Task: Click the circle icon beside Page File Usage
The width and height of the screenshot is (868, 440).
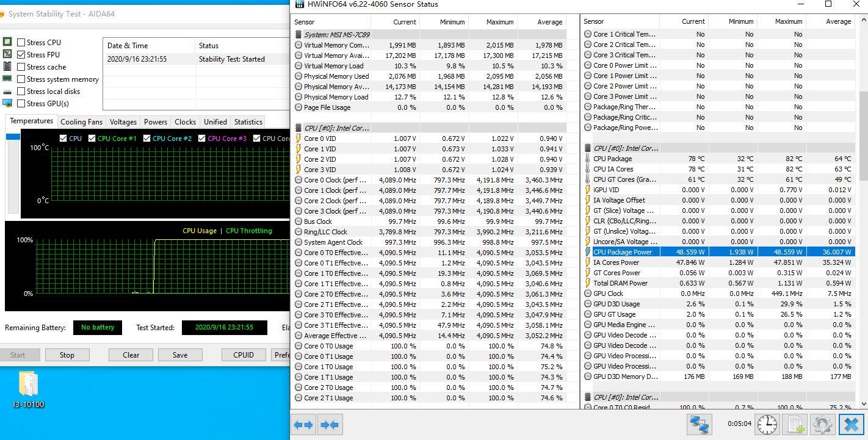Action: [x=298, y=107]
